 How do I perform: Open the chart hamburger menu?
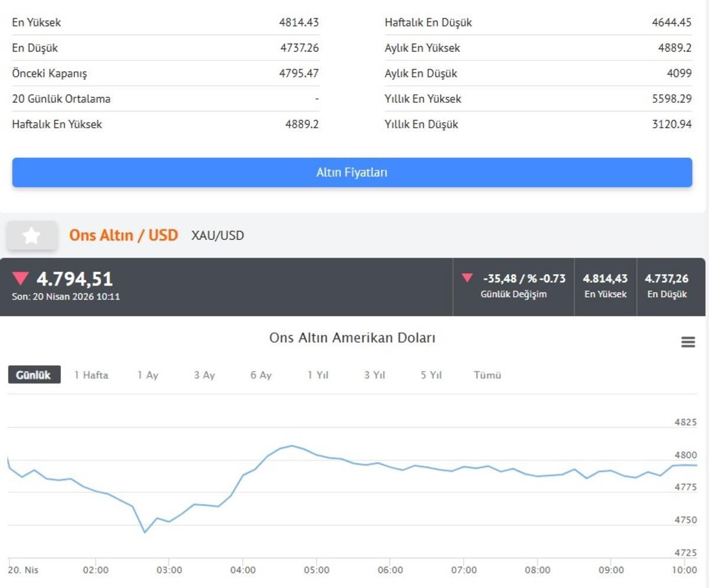click(688, 342)
